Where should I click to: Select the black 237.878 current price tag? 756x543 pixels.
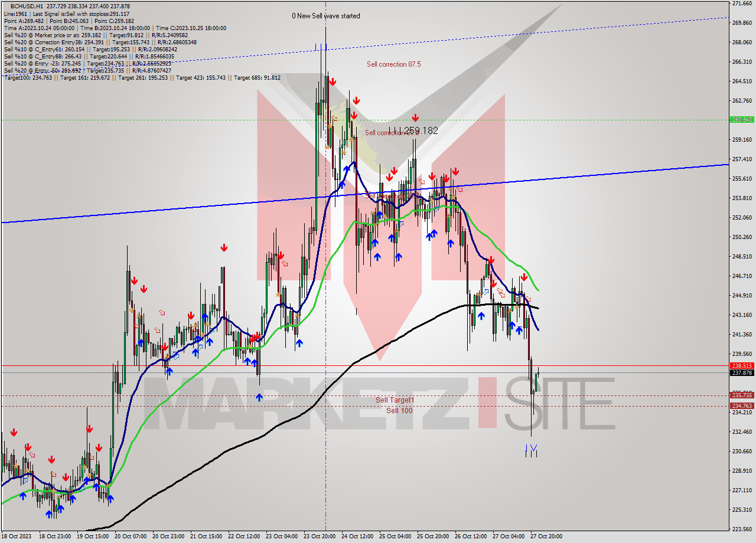pyautogui.click(x=741, y=372)
